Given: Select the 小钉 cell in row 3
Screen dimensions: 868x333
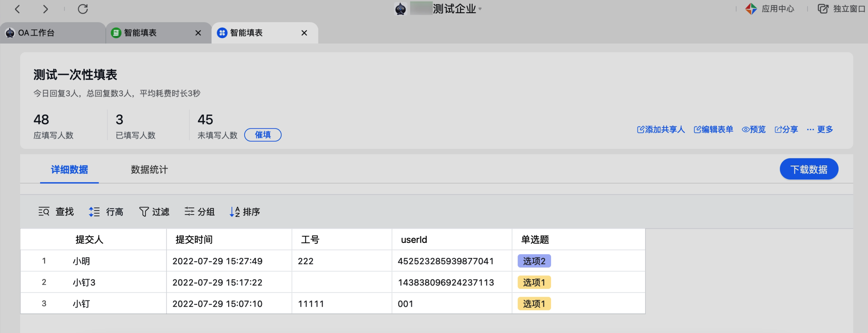Looking at the screenshot, I should point(81,304).
